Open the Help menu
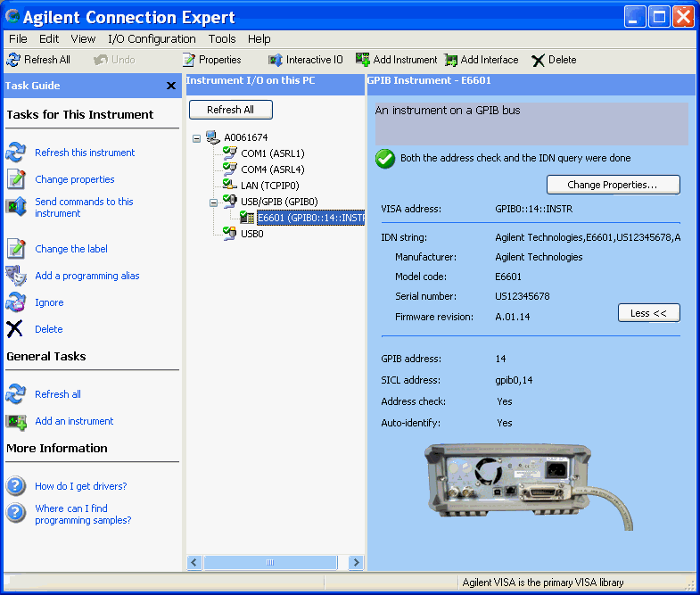Screen dimensions: 700x595 coord(259,39)
